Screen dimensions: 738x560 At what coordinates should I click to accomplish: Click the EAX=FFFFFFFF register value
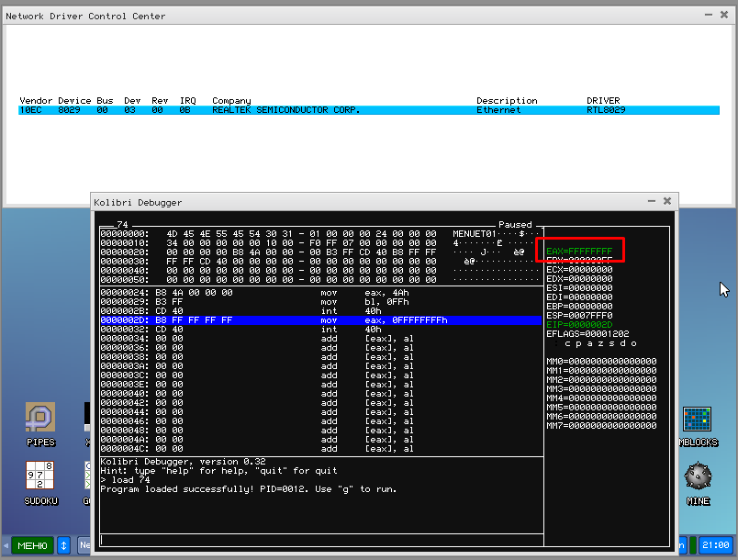[x=579, y=250]
